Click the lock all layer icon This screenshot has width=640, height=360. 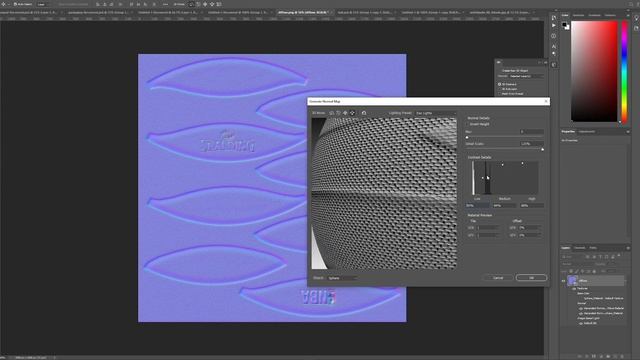594,271
